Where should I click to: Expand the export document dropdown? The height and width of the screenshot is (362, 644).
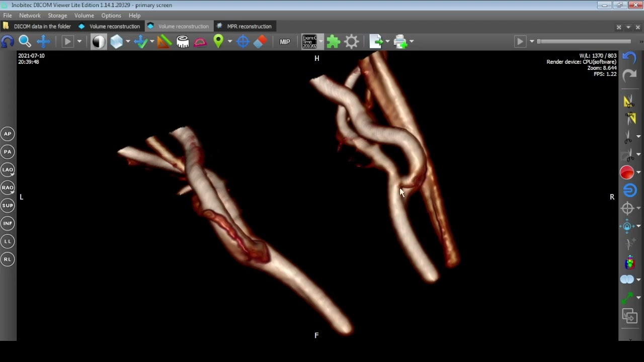387,42
